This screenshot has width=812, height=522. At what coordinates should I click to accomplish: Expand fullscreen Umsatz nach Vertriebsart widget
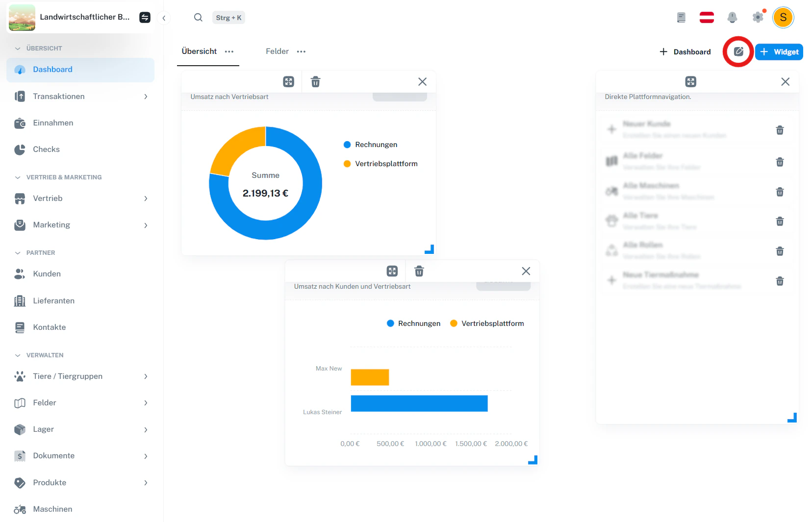coord(289,82)
